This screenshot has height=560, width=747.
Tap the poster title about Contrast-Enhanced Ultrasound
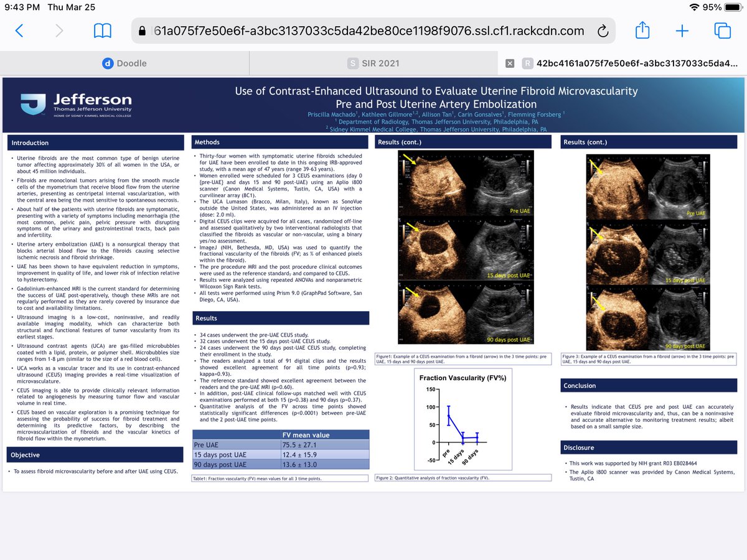tap(436, 97)
